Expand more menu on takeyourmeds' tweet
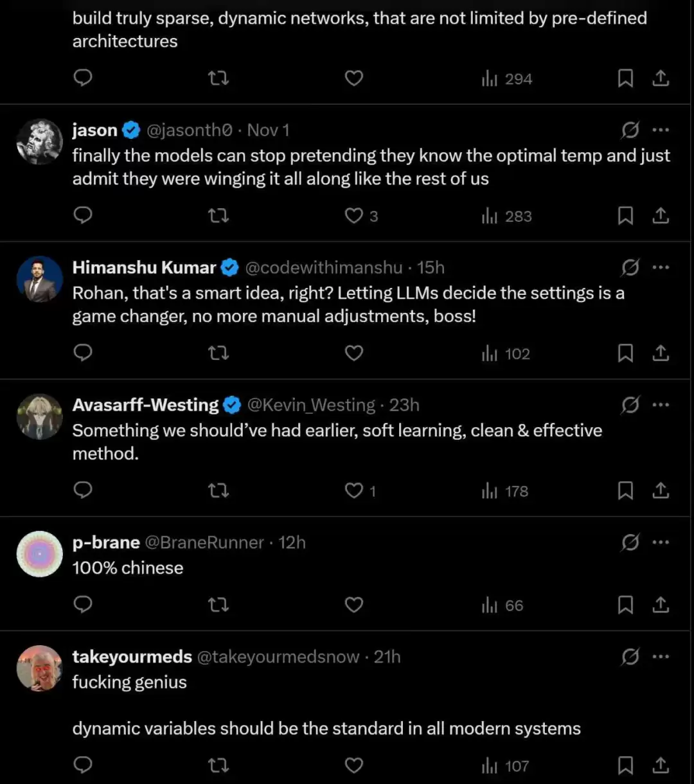This screenshot has height=784, width=694. coord(661,657)
